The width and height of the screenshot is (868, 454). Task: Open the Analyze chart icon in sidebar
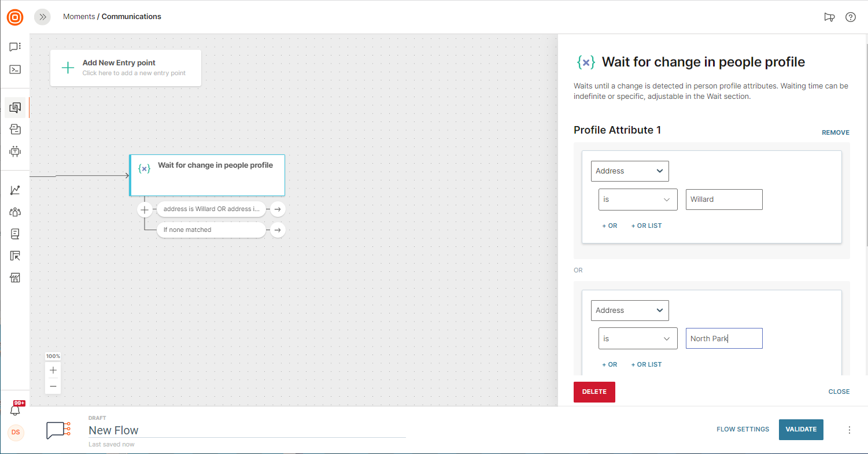pos(15,190)
